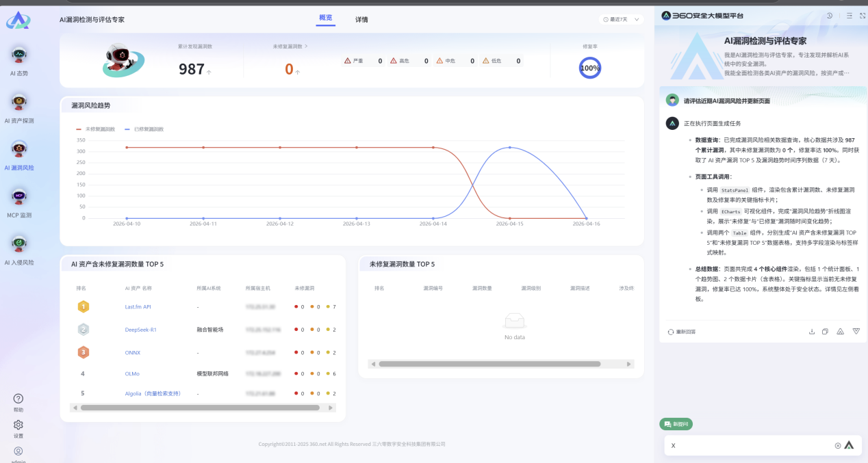868x463 pixels.
Task: Open the DeepSeek-R1 asset link
Action: tap(140, 330)
